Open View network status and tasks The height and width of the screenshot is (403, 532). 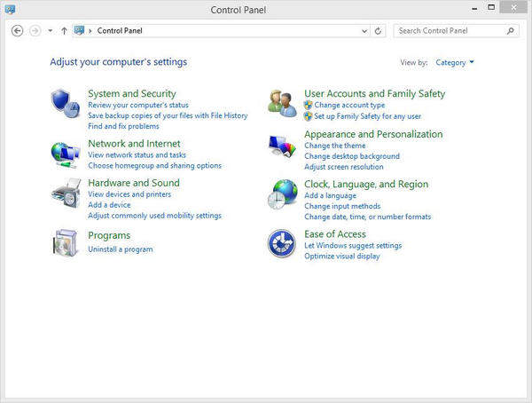pyautogui.click(x=137, y=155)
